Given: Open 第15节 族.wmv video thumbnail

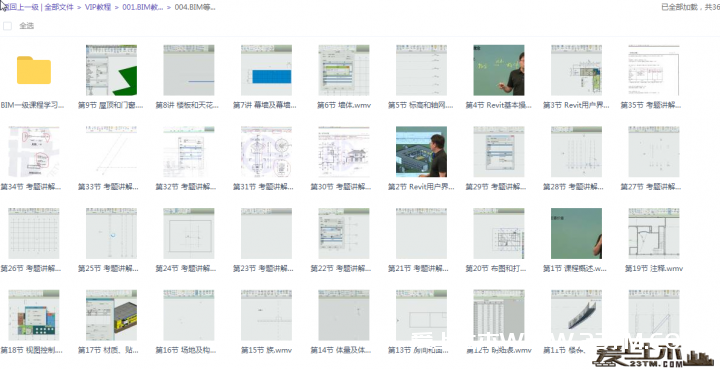Looking at the screenshot, I should click(266, 315).
